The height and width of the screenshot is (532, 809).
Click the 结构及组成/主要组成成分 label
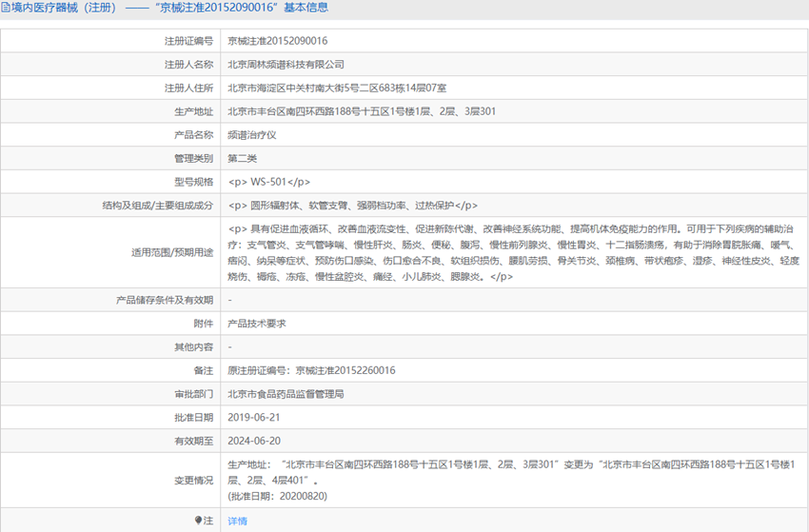pyautogui.click(x=158, y=206)
